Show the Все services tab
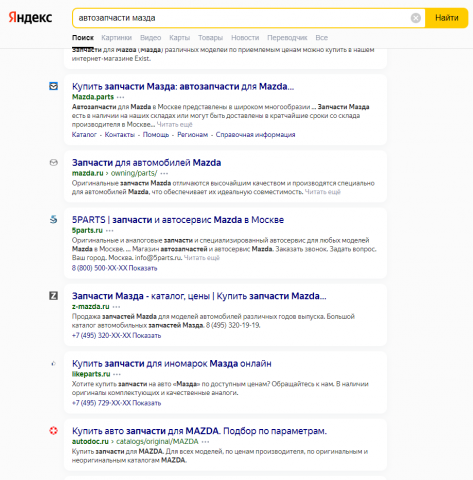The image size is (473, 480). coord(322,38)
